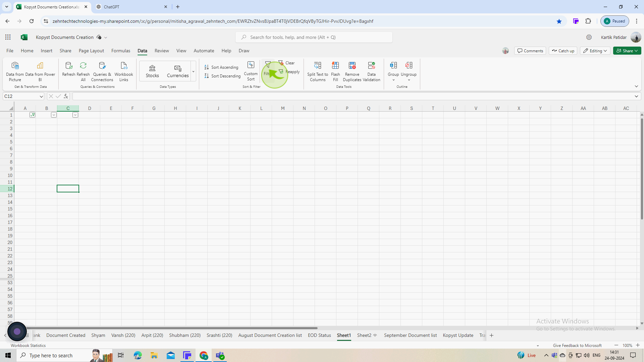This screenshot has height=362, width=644.
Task: Open filter dropdown in cell A1
Action: (x=32, y=115)
